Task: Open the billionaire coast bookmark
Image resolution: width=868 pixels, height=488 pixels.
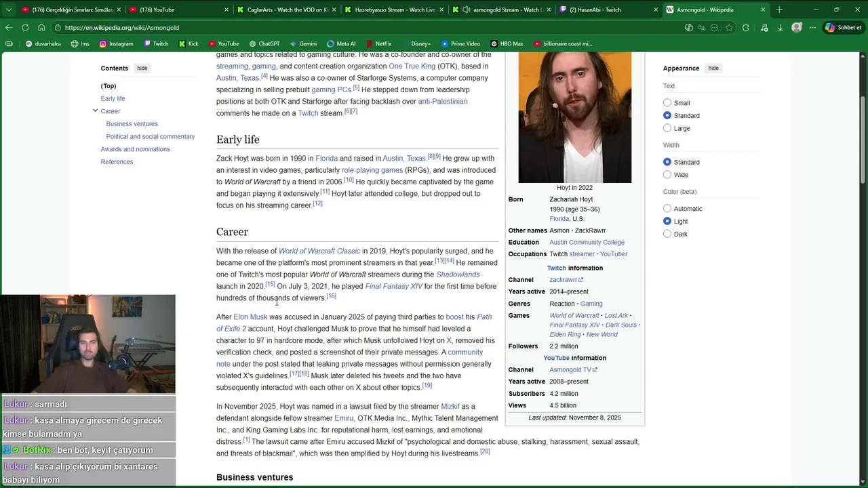Action: [x=563, y=44]
